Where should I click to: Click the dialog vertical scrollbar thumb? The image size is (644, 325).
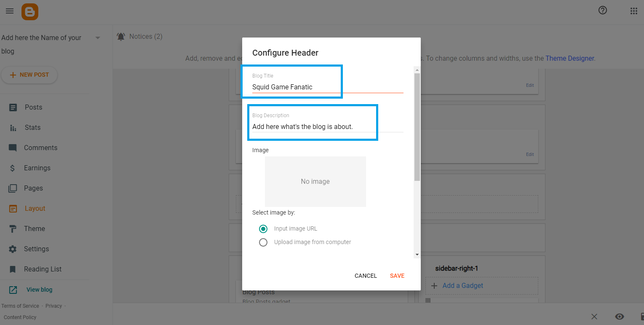(417, 127)
